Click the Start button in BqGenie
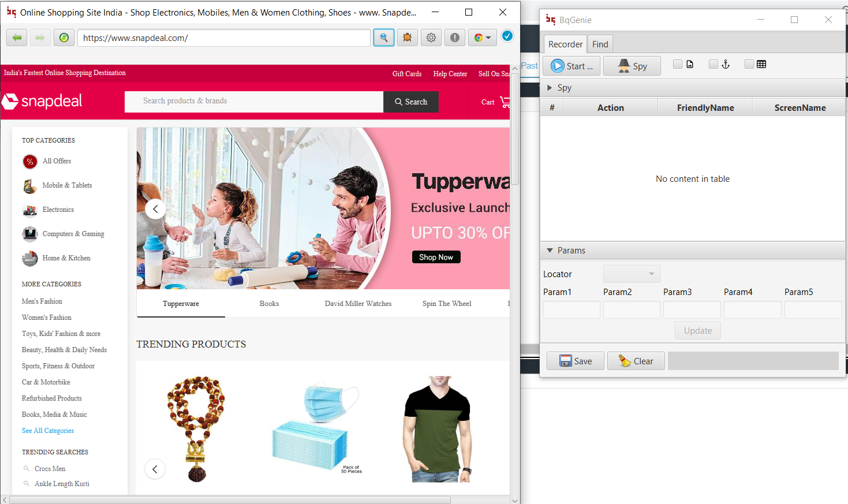 [571, 66]
